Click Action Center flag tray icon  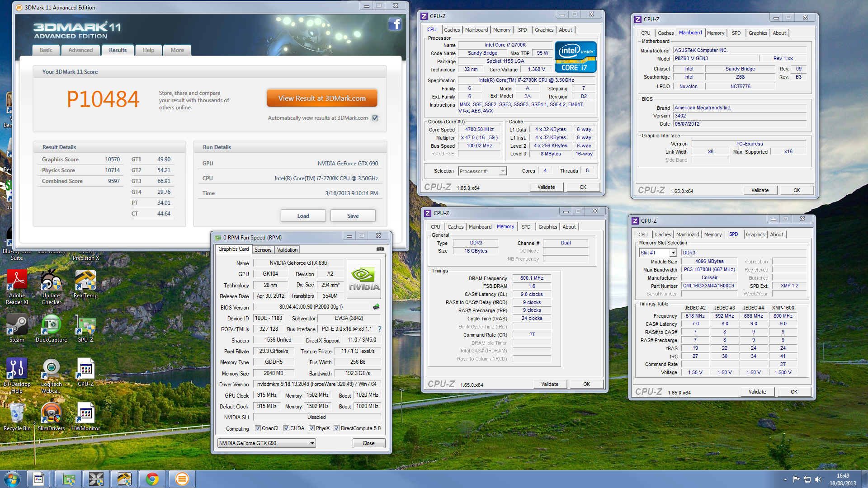click(796, 479)
